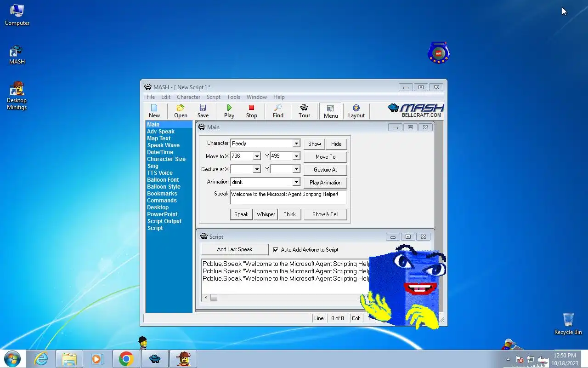
Task: Click the Hide character button
Action: pos(336,144)
